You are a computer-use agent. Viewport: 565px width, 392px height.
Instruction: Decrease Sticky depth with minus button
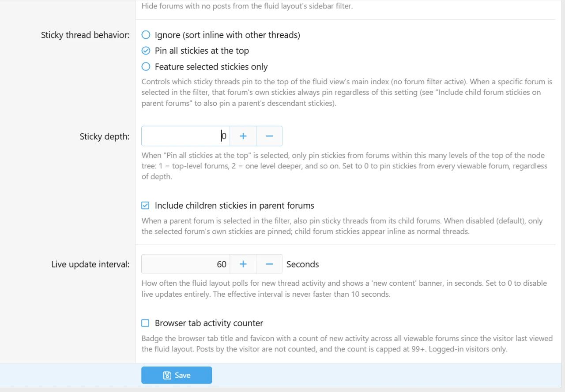(269, 136)
